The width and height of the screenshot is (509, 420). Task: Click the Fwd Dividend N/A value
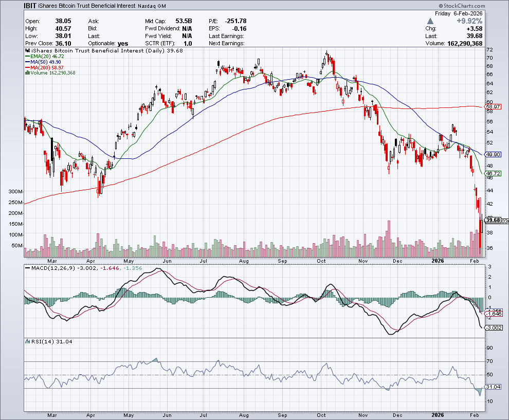point(187,29)
